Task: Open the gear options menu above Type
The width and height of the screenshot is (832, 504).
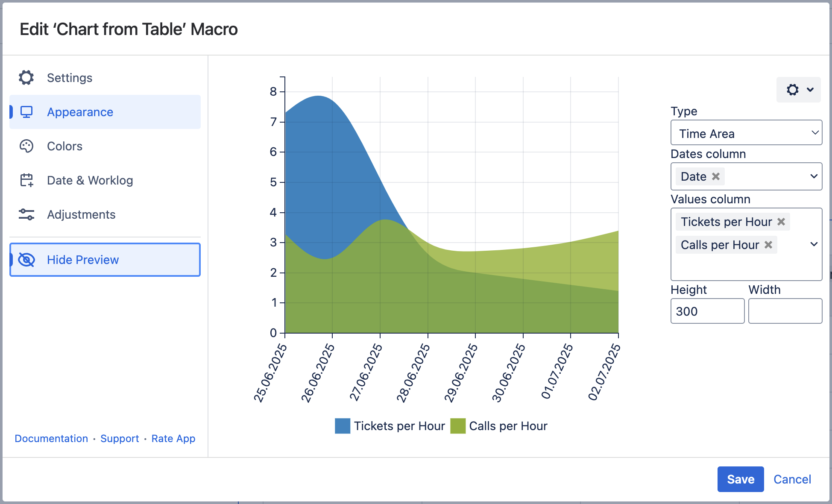Action: (798, 90)
